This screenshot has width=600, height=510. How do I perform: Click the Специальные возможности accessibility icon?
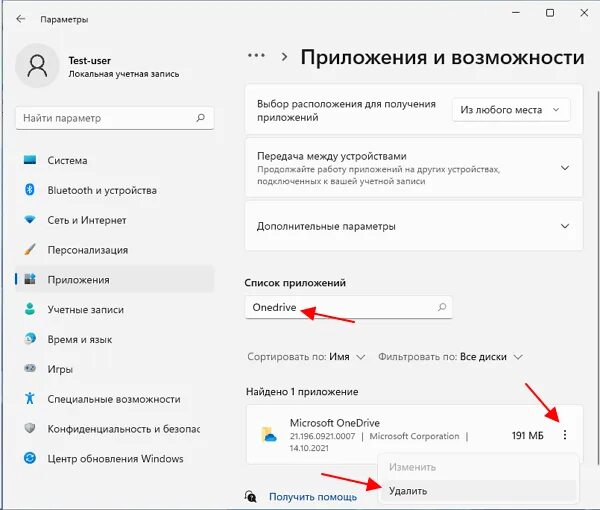(30, 398)
